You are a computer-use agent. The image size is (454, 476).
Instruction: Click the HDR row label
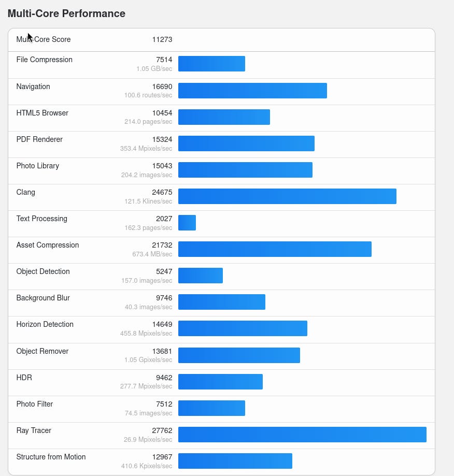tap(24, 378)
